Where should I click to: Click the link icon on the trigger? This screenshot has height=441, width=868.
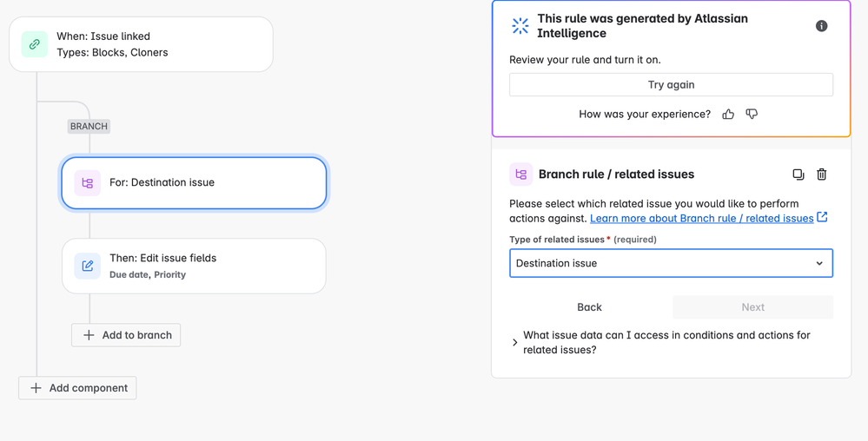pyautogui.click(x=35, y=44)
